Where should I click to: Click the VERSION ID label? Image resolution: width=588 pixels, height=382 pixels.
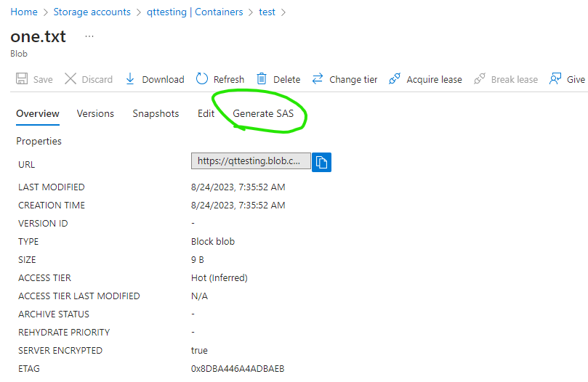coord(43,224)
